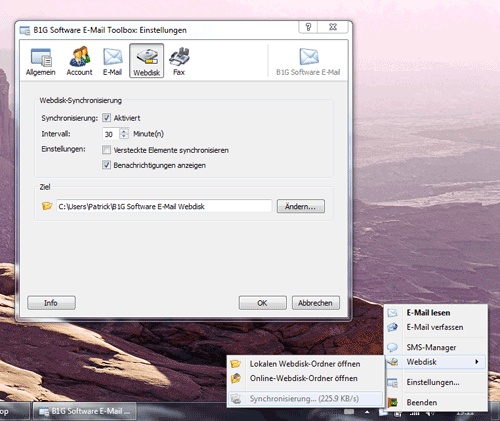Click Online-Webdisk-Ordner öffnen
Viewport: 500px width, 421px height.
[305, 378]
